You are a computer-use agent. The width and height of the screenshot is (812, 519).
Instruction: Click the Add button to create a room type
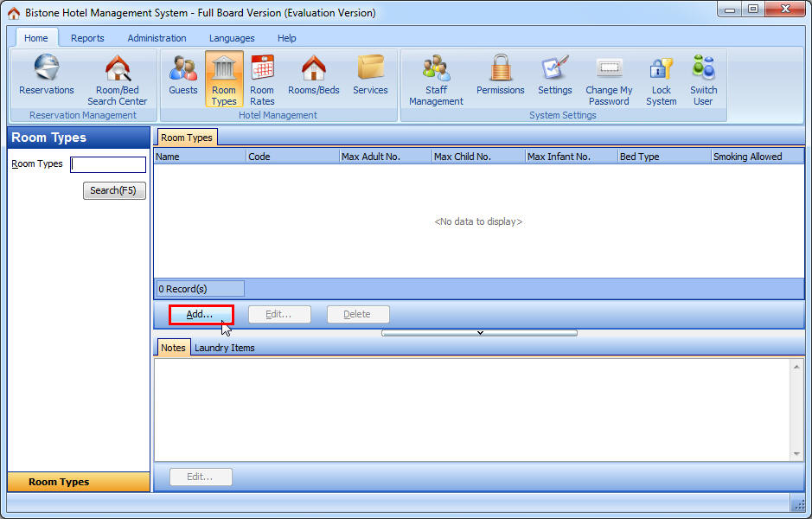click(x=201, y=314)
